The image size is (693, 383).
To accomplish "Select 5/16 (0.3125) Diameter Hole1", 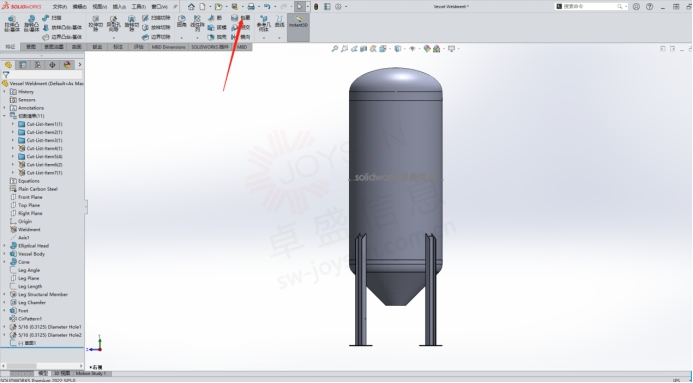I will coord(50,327).
